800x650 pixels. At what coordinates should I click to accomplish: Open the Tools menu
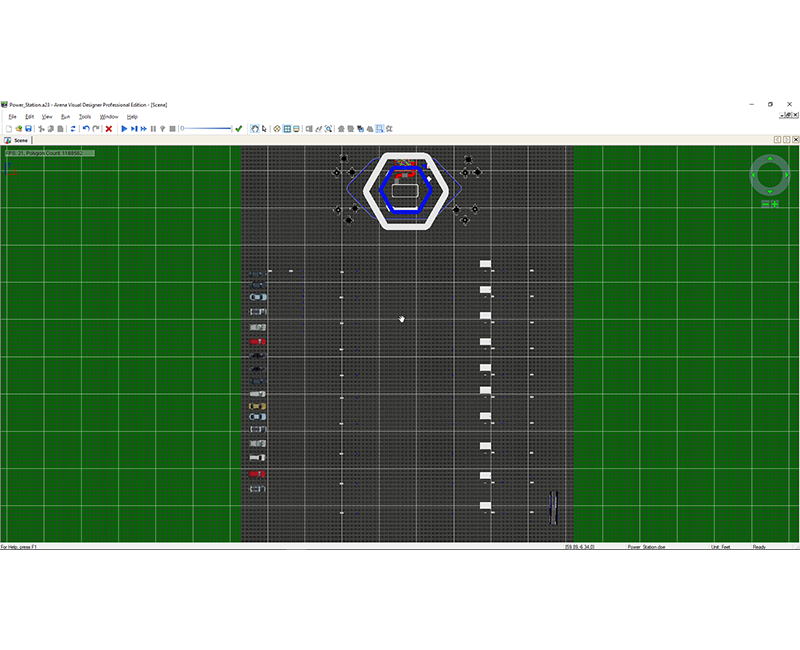[85, 117]
